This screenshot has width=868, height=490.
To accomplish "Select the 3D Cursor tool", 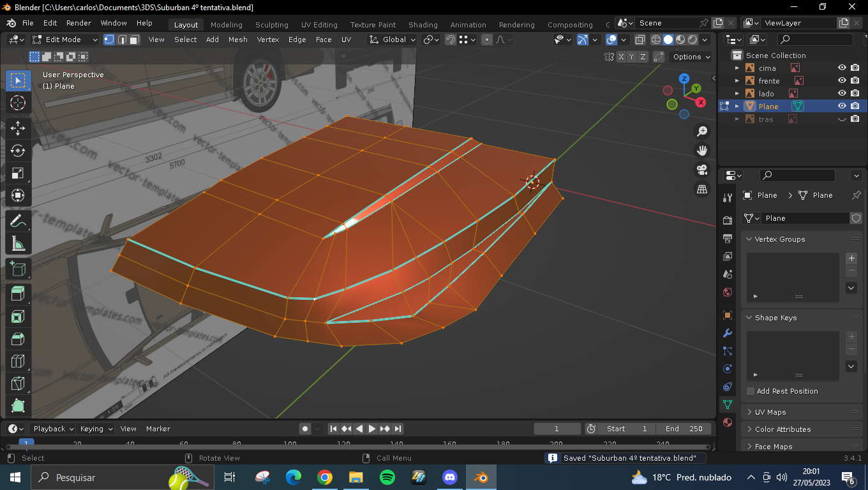I will (18, 103).
